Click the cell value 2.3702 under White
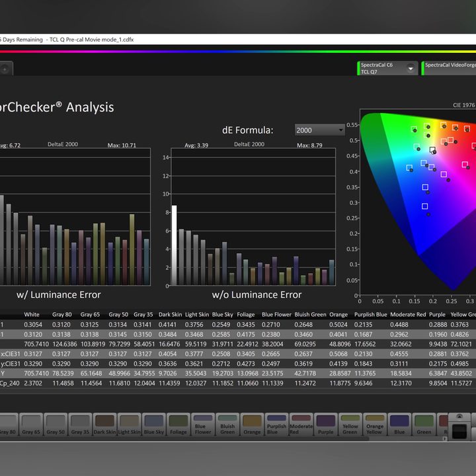 click(x=33, y=383)
